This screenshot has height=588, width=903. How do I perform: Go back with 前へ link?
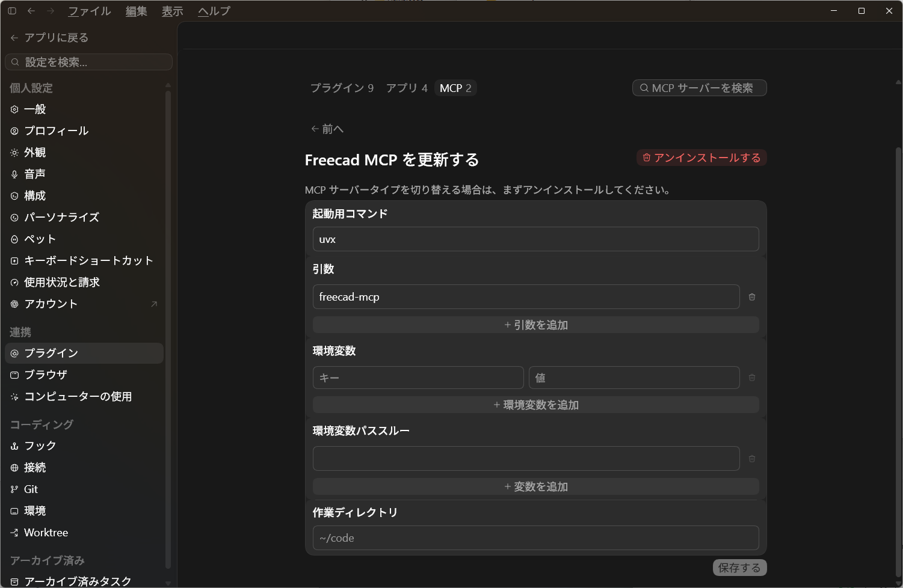(x=327, y=129)
